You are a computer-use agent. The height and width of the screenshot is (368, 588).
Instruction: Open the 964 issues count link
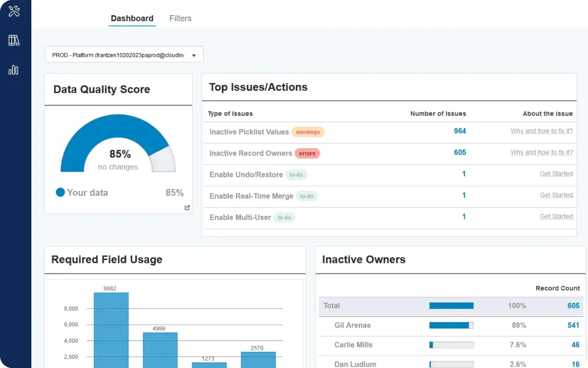(460, 131)
